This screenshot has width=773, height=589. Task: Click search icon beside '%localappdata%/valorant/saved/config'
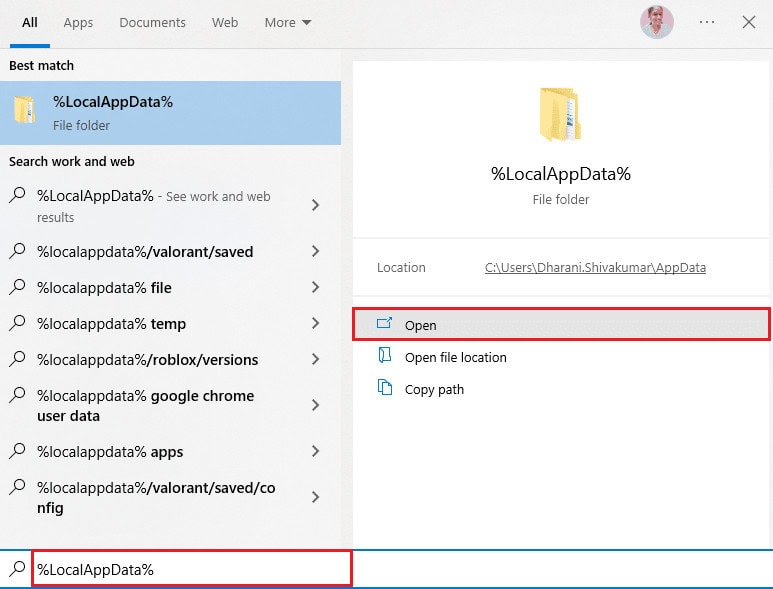(x=17, y=486)
